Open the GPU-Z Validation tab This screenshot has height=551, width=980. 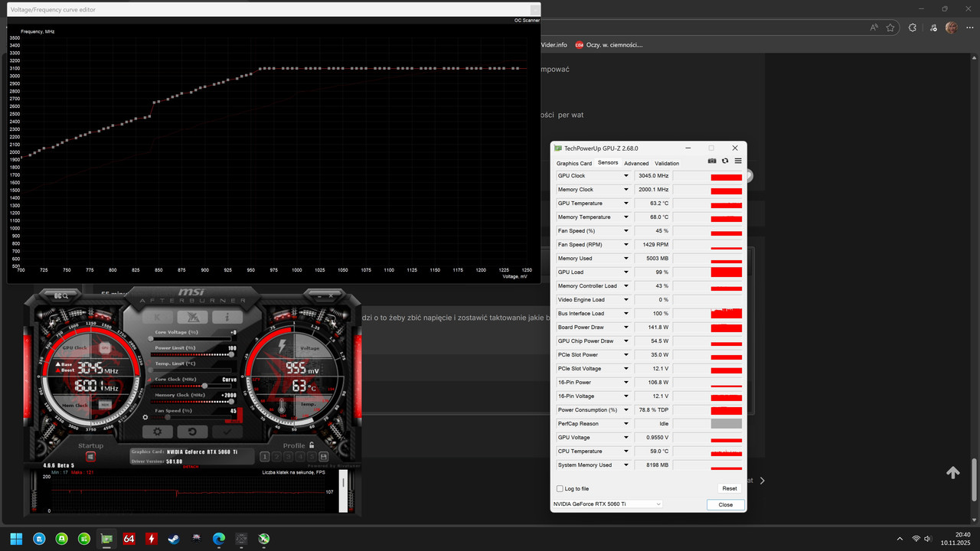point(667,163)
